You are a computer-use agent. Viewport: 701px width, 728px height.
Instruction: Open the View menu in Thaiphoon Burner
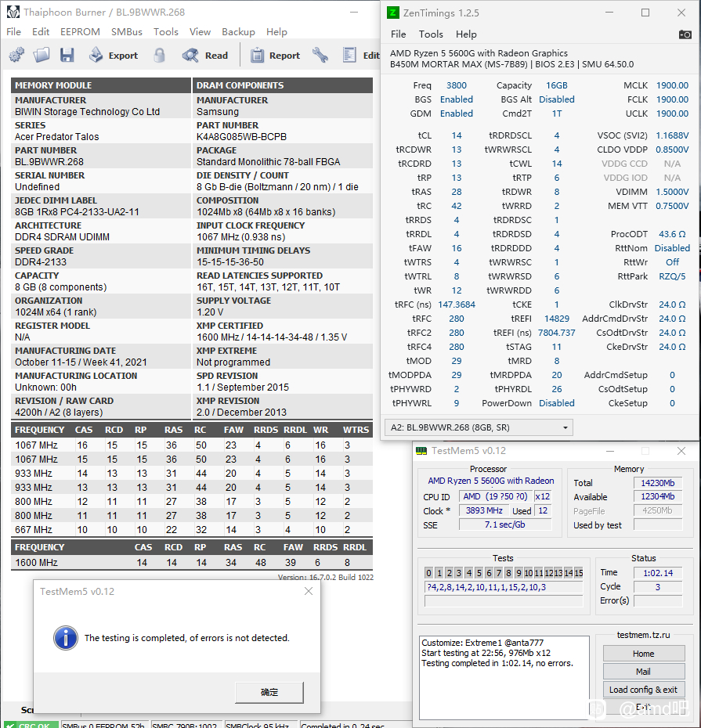pos(200,31)
